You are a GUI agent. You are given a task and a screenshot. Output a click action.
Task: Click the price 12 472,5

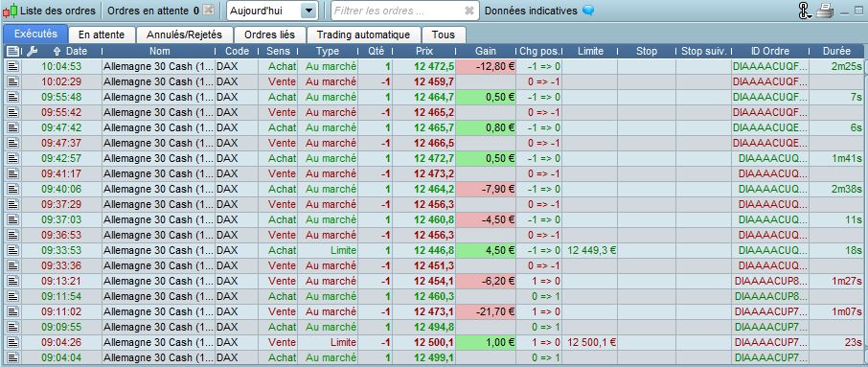click(x=434, y=66)
